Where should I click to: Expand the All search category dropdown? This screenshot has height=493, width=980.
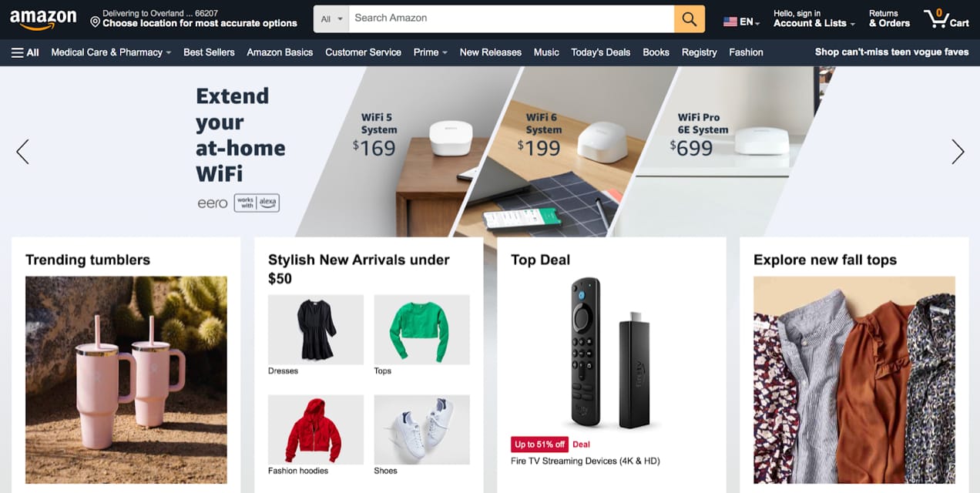(x=331, y=19)
